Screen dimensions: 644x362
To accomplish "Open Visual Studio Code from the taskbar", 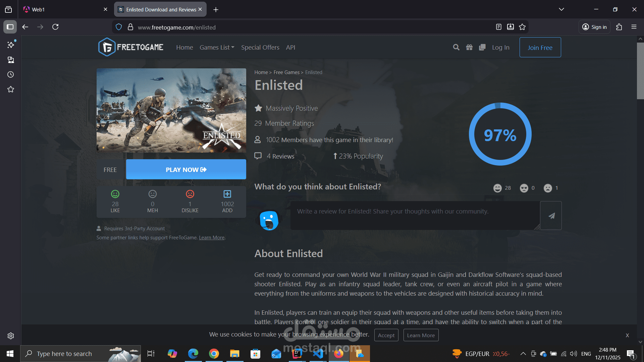I will 318,354.
